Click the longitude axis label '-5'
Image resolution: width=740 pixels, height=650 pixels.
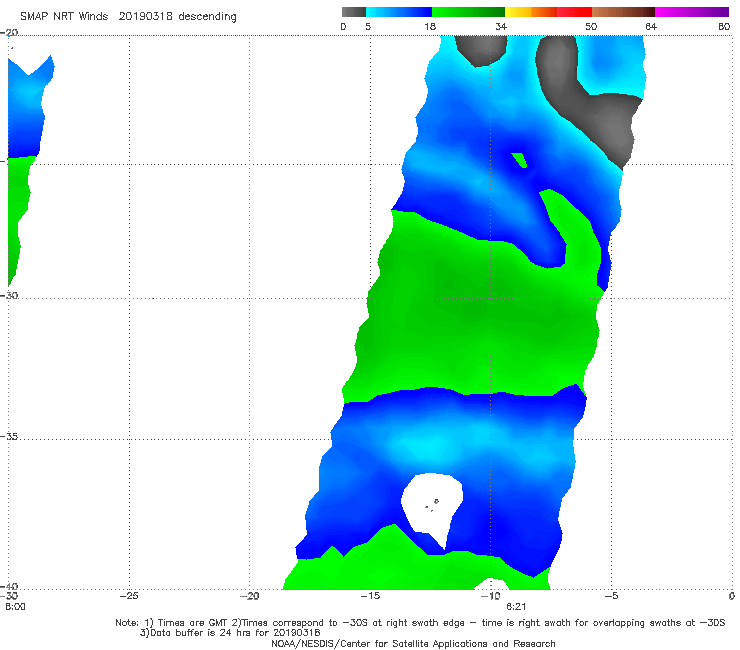(611, 596)
